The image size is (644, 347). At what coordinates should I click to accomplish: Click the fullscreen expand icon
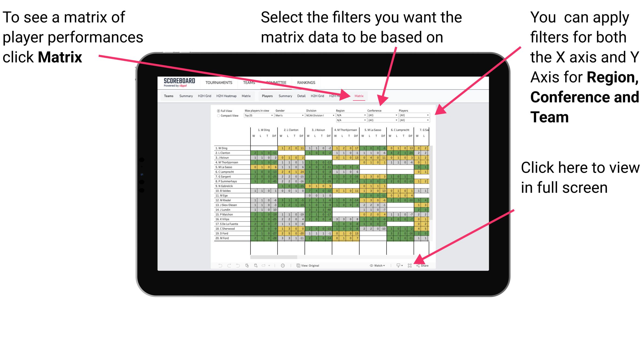coord(409,266)
